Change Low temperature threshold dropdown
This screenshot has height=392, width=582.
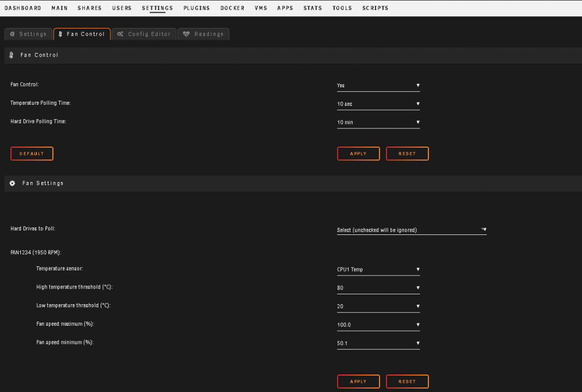coord(378,307)
